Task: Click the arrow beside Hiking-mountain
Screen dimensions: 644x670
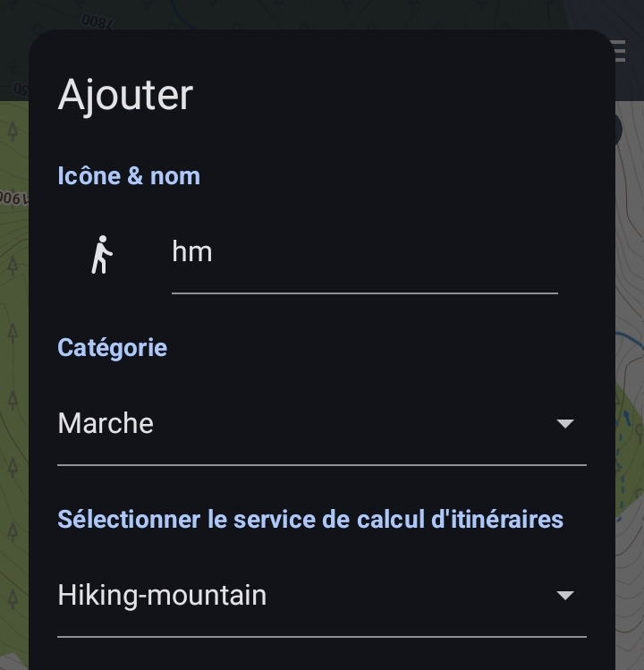Action: (x=564, y=596)
